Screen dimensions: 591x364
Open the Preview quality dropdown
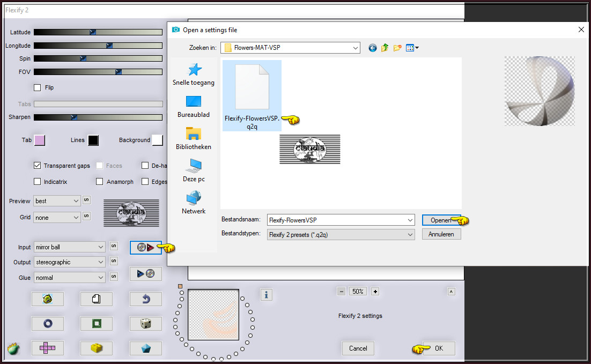click(x=57, y=201)
